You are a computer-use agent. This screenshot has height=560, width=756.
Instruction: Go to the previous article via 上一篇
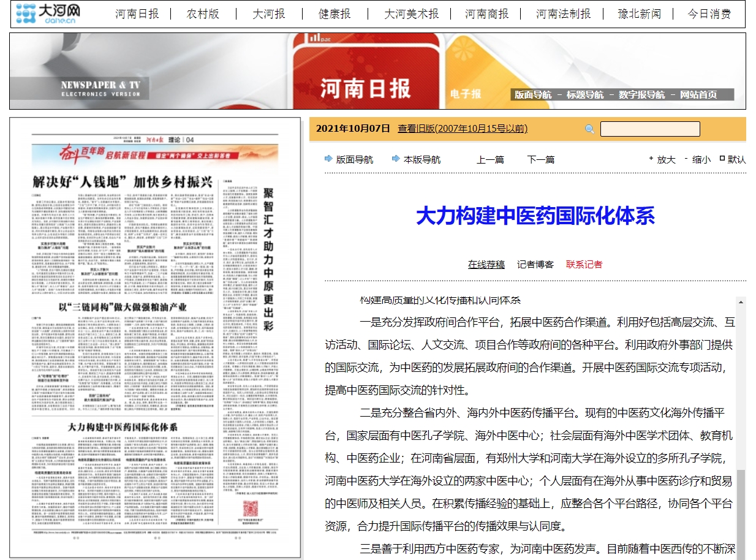coord(490,159)
